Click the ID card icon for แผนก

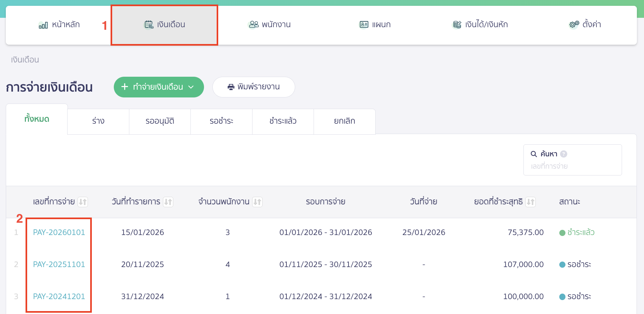pos(364,24)
